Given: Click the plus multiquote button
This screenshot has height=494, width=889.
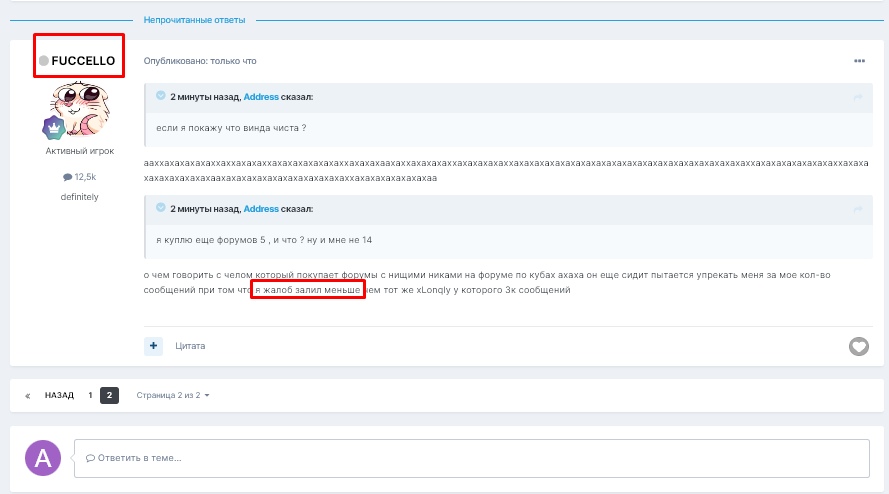Looking at the screenshot, I should 154,345.
